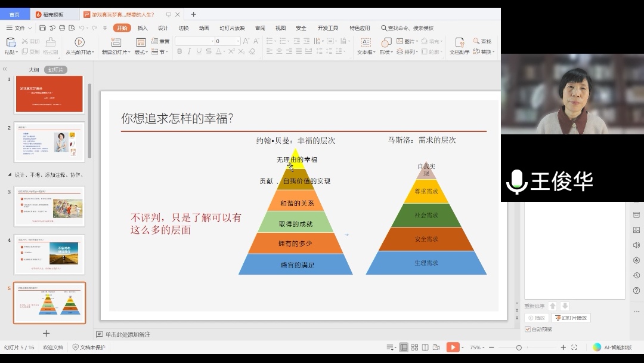Select slide 4 thumbnail in the panel

pyautogui.click(x=49, y=254)
